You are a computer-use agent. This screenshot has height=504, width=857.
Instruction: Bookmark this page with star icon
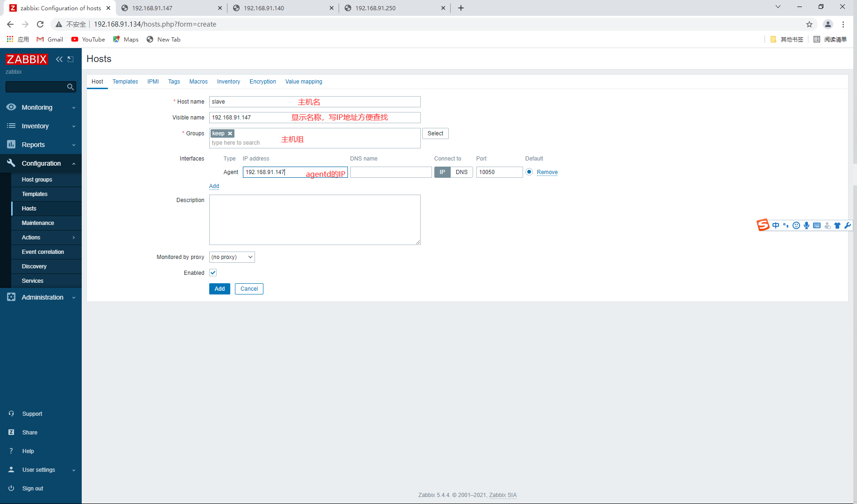(809, 24)
